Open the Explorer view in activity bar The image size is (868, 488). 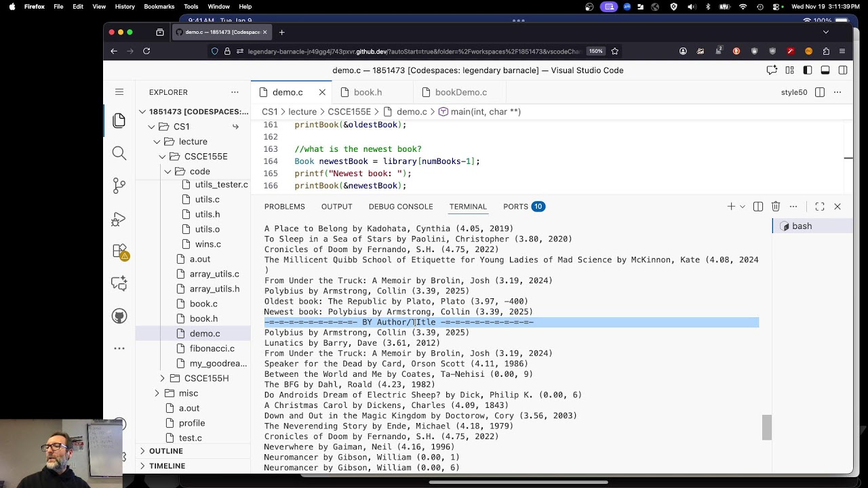pos(119,121)
